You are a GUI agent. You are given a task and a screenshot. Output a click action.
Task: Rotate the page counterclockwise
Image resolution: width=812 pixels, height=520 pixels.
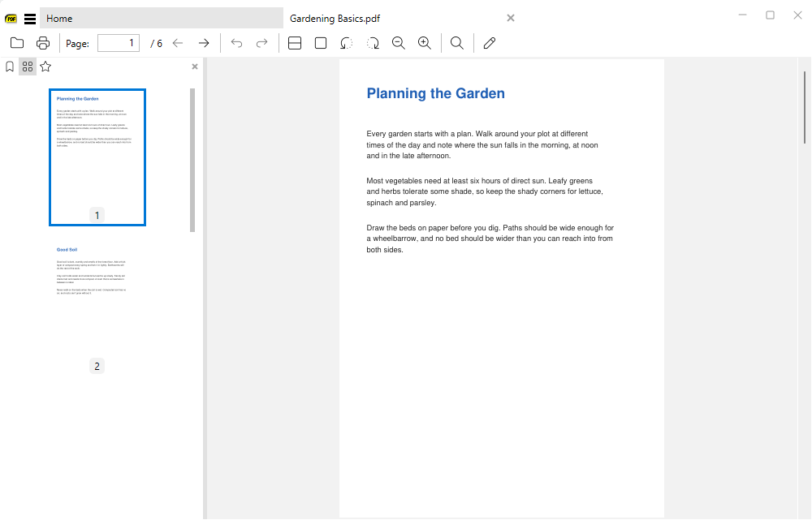point(347,43)
